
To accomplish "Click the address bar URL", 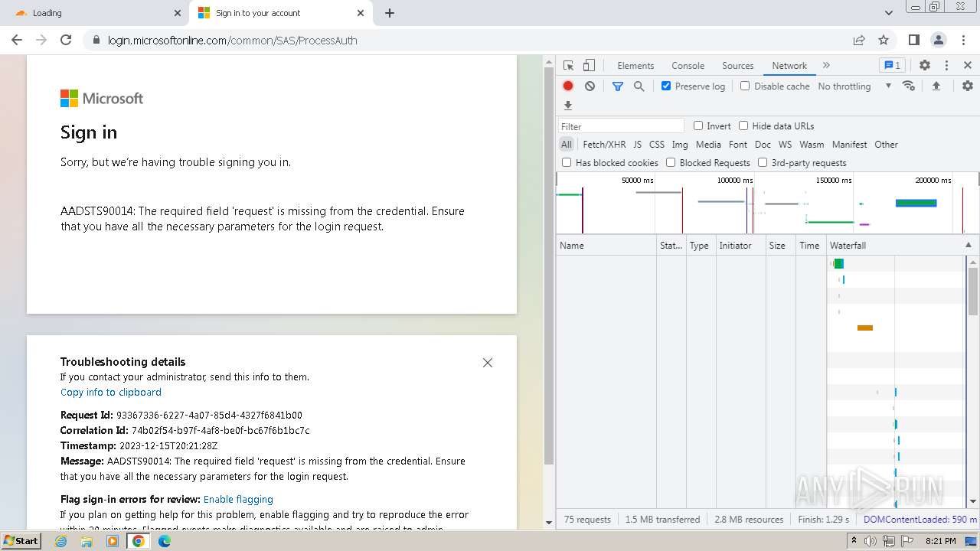I will pos(233,41).
